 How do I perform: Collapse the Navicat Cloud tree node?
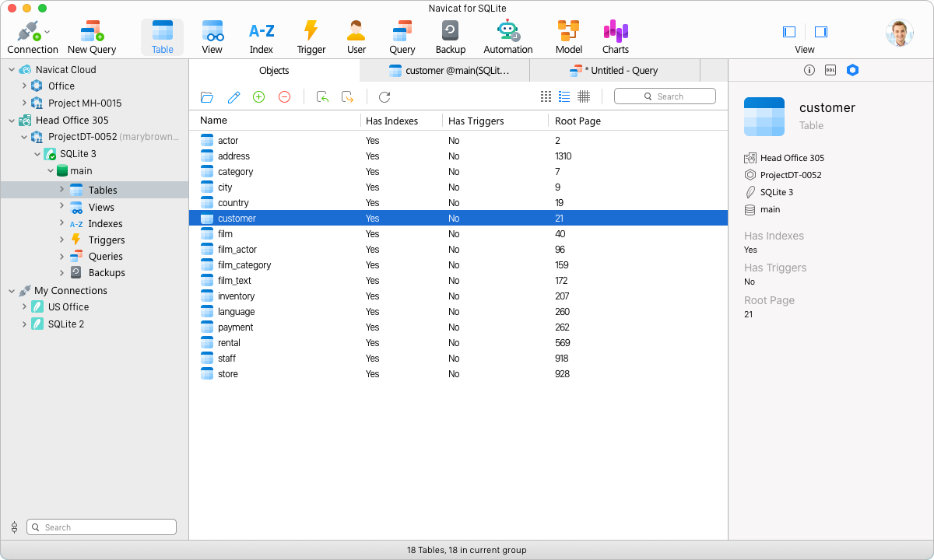(12, 70)
